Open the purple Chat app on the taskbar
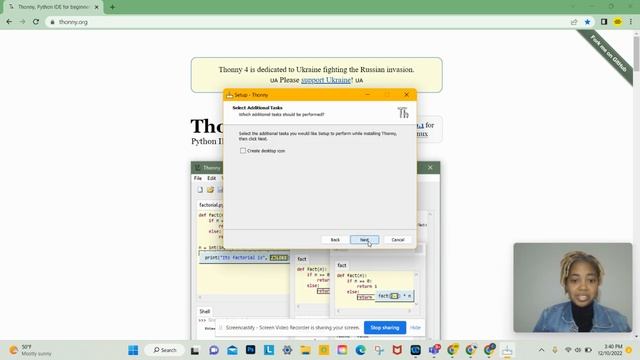This screenshot has height=360, width=640. pos(213,350)
